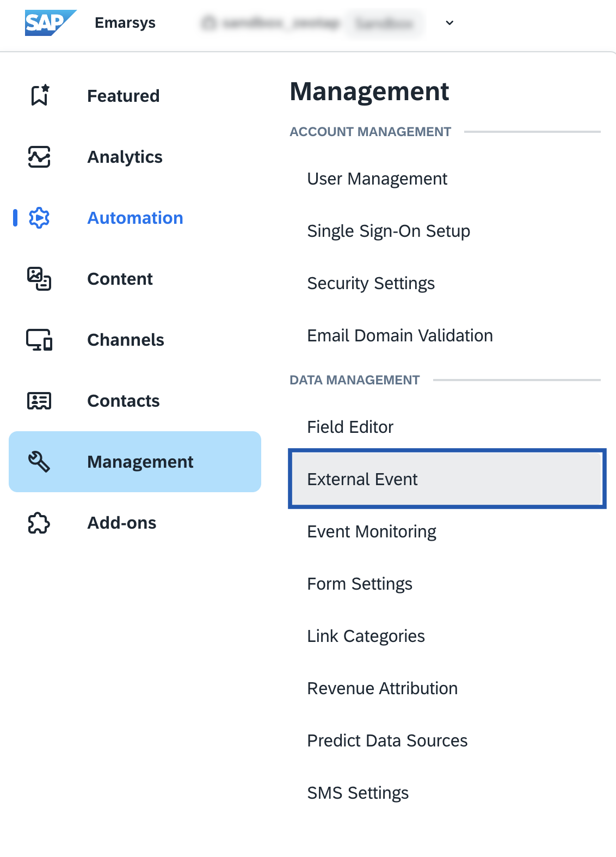616x857 pixels.
Task: Go to Form Settings
Action: [x=360, y=584]
